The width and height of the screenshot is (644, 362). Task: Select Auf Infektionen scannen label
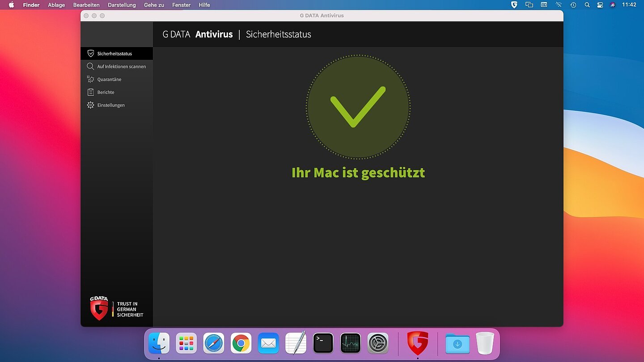(122, 67)
